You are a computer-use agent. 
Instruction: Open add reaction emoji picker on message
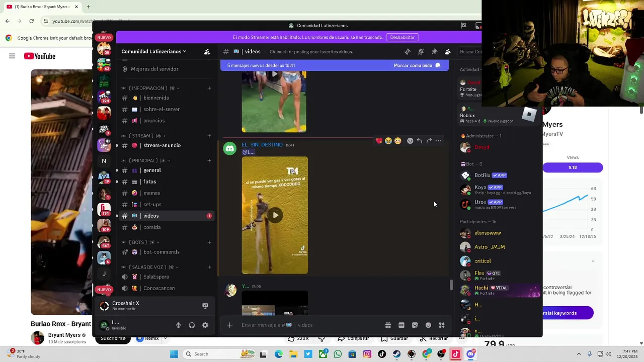click(x=410, y=141)
